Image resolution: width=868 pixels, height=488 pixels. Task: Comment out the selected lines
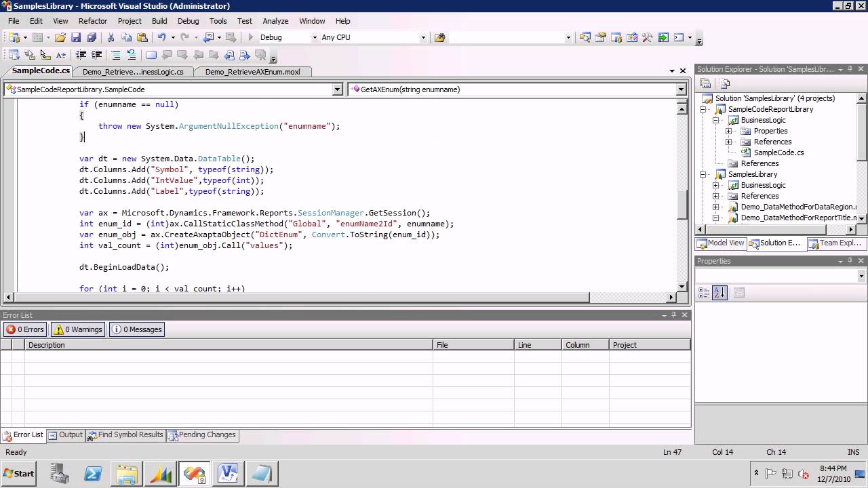(x=116, y=55)
